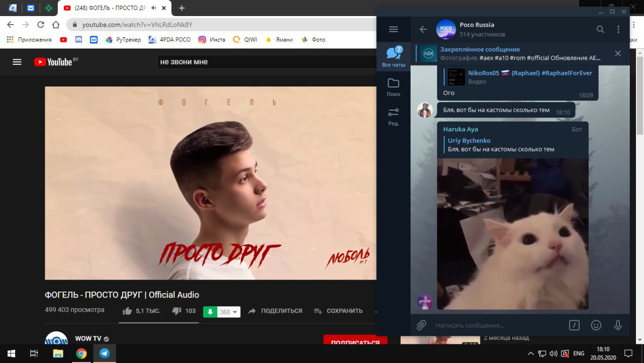The height and width of the screenshot is (363, 644).
Task: Share the video with ПОДЕЛИТЬСЯ
Action: tap(275, 311)
